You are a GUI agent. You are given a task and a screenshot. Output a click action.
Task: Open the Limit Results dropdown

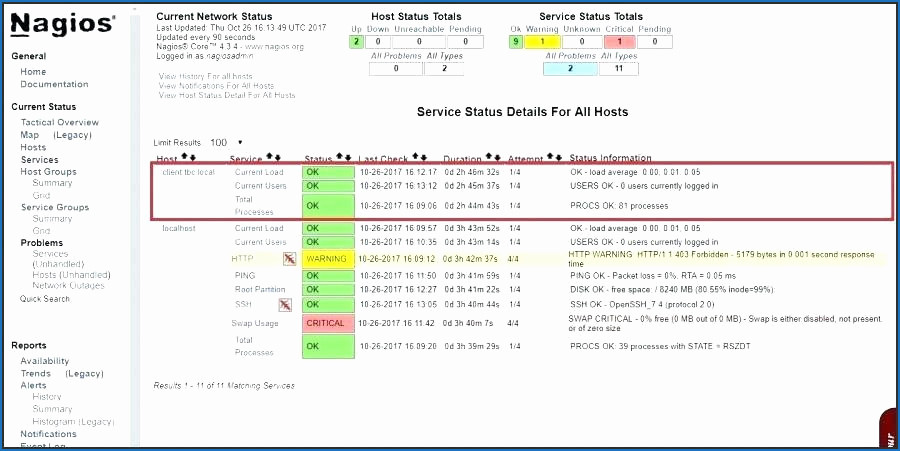coord(226,142)
